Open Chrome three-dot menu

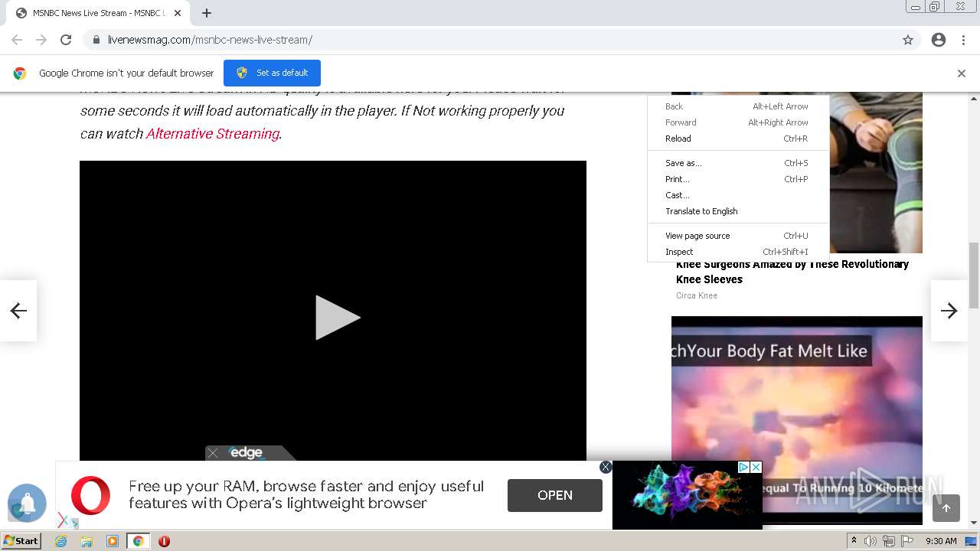coord(963,40)
